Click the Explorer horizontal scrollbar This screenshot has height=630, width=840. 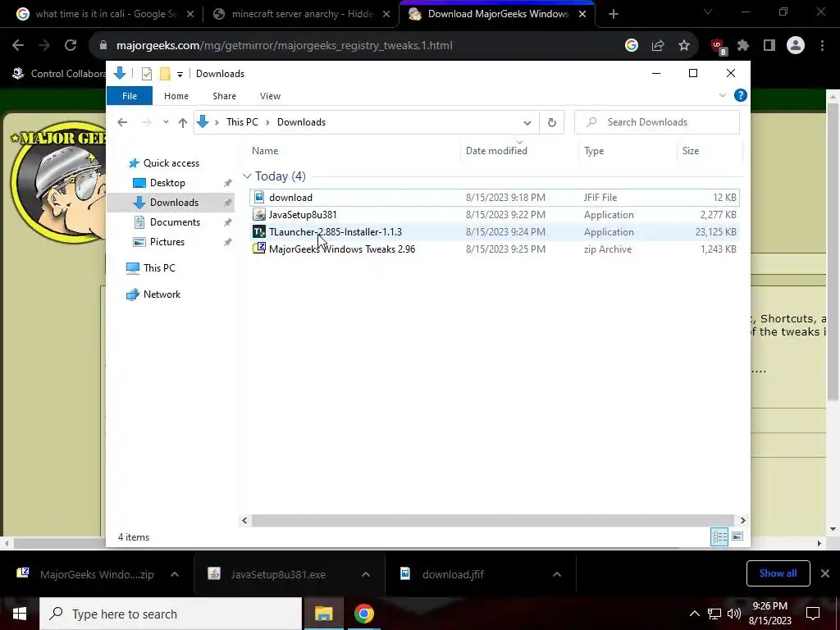coord(492,520)
